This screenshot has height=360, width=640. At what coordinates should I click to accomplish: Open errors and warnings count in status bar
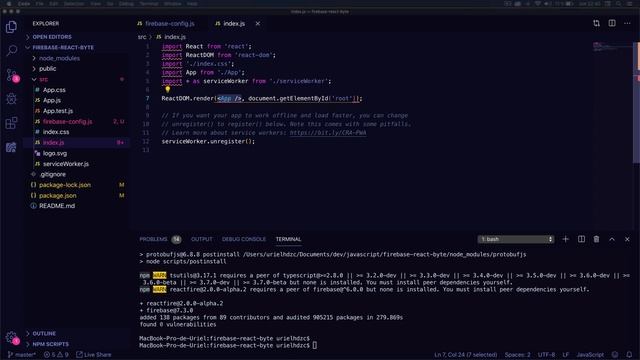pos(56,355)
